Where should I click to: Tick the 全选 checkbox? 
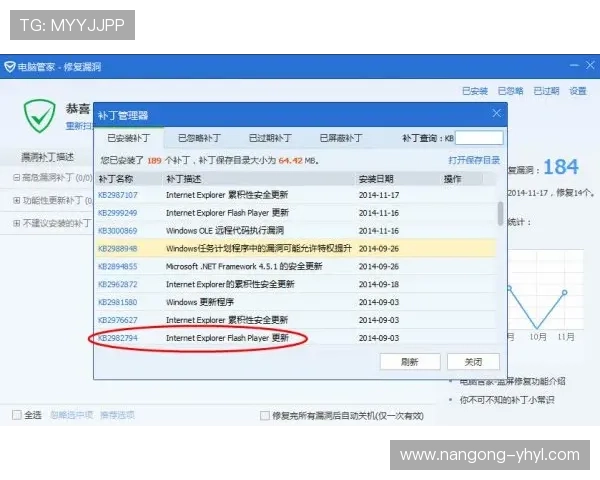coord(17,415)
